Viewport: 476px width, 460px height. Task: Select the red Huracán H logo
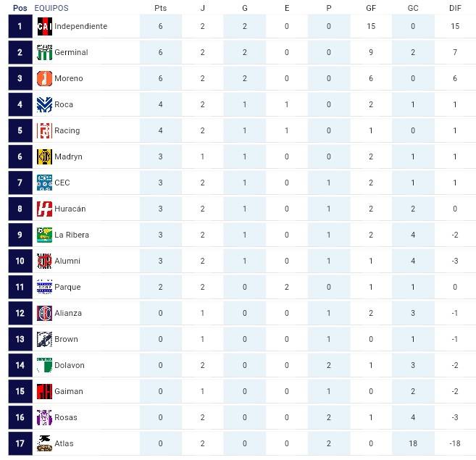point(44,209)
